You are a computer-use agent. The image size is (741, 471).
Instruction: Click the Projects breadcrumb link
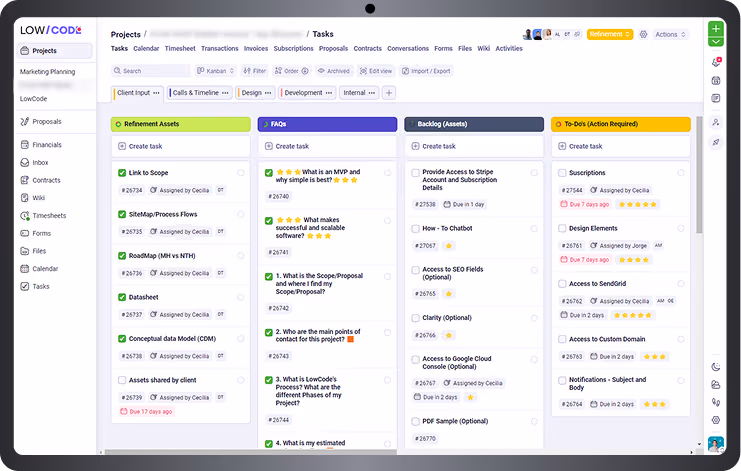pyautogui.click(x=126, y=34)
